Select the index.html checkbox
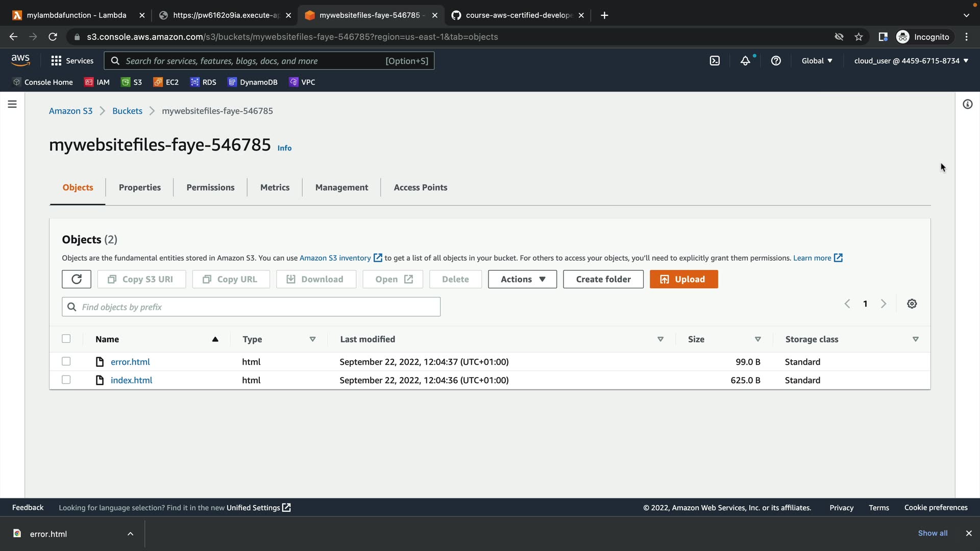The width and height of the screenshot is (980, 551). 66,380
